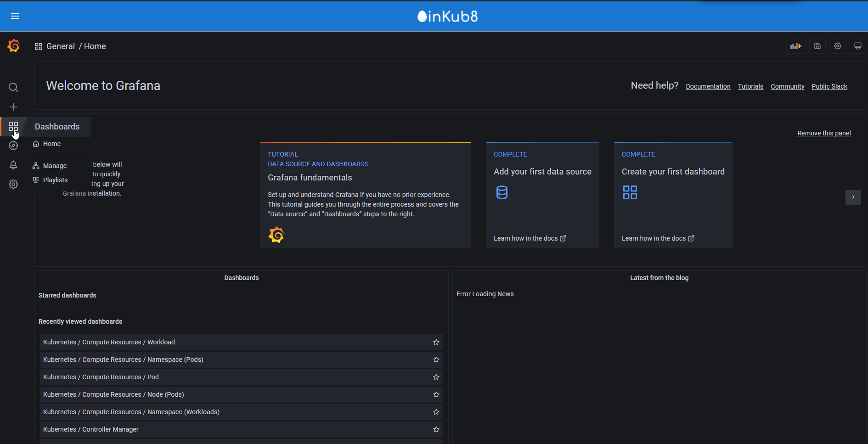Star the Compute Resources / Workload dashboard
Image resolution: width=868 pixels, height=444 pixels.
pyautogui.click(x=436, y=342)
